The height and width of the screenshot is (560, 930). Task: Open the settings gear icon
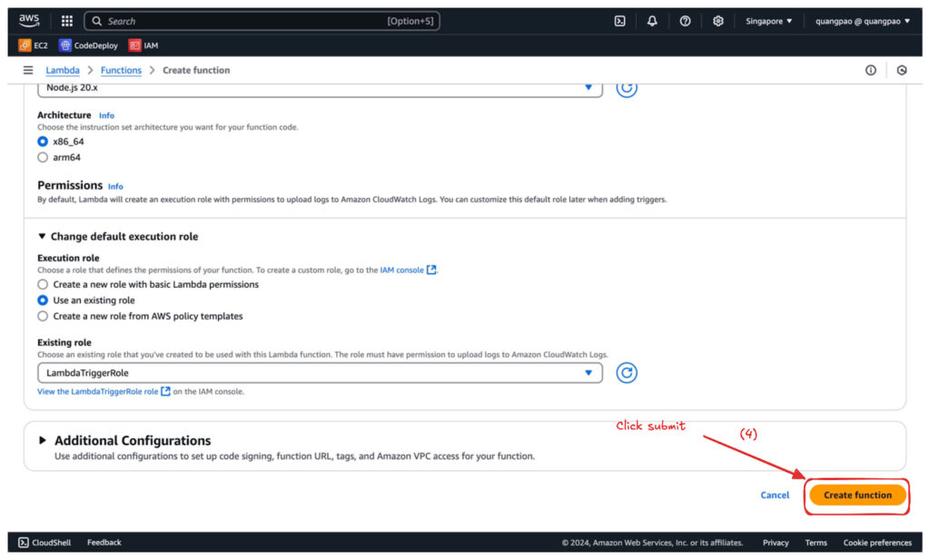pos(717,21)
